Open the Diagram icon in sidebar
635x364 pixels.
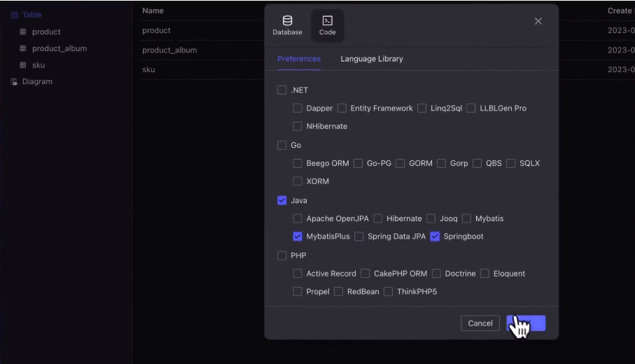(x=14, y=82)
